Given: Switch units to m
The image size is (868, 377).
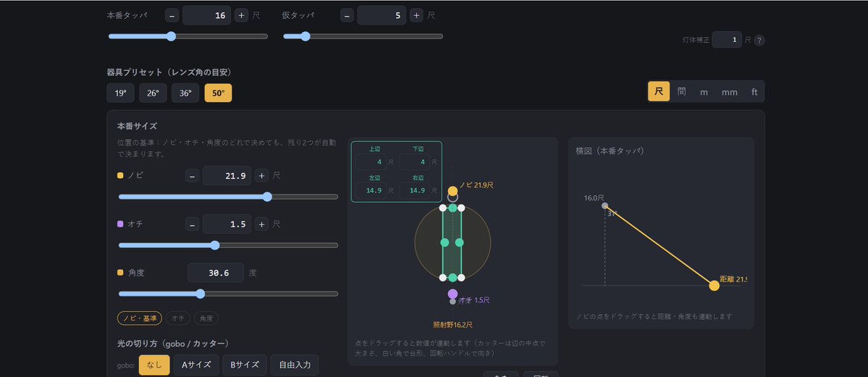Looking at the screenshot, I should coord(704,92).
